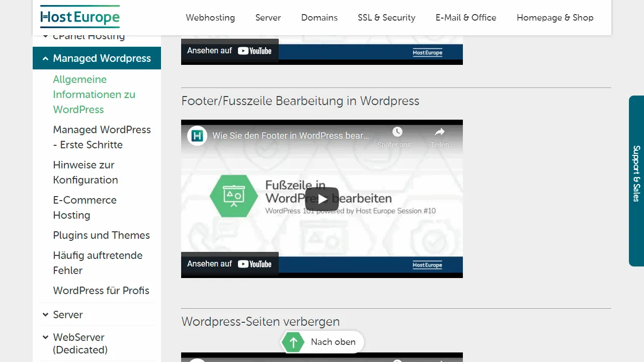Open Häufig auftretende Fehler link
This screenshot has height=362, width=644.
[98, 263]
